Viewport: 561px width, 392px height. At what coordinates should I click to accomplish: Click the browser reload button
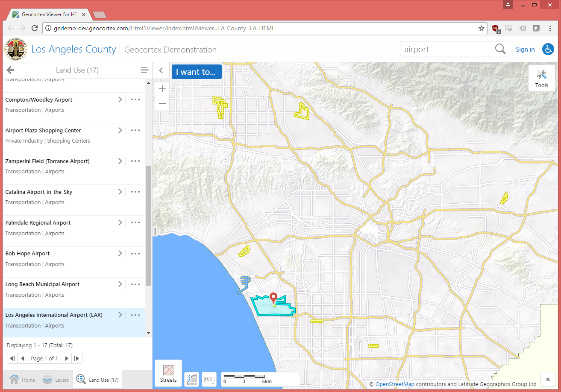pyautogui.click(x=35, y=29)
